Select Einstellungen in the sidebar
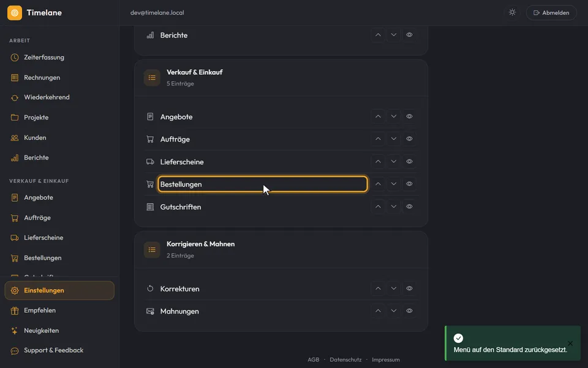588x368 pixels. (x=59, y=290)
